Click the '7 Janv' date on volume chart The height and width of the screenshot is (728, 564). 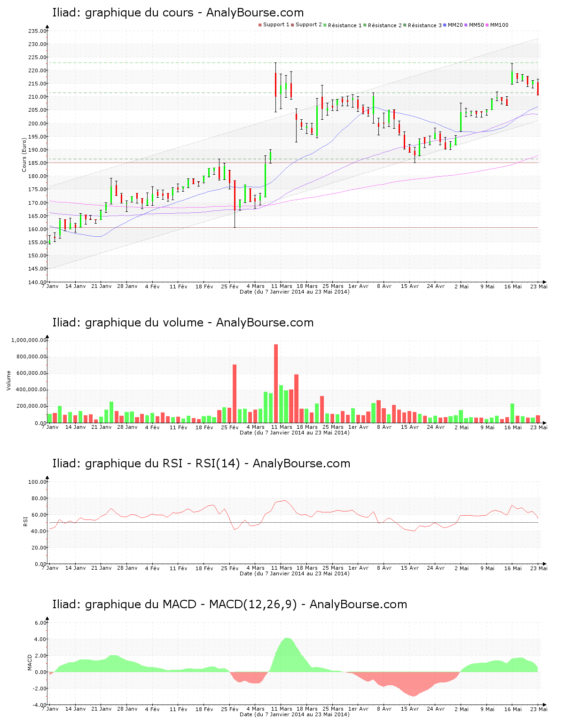[50, 427]
